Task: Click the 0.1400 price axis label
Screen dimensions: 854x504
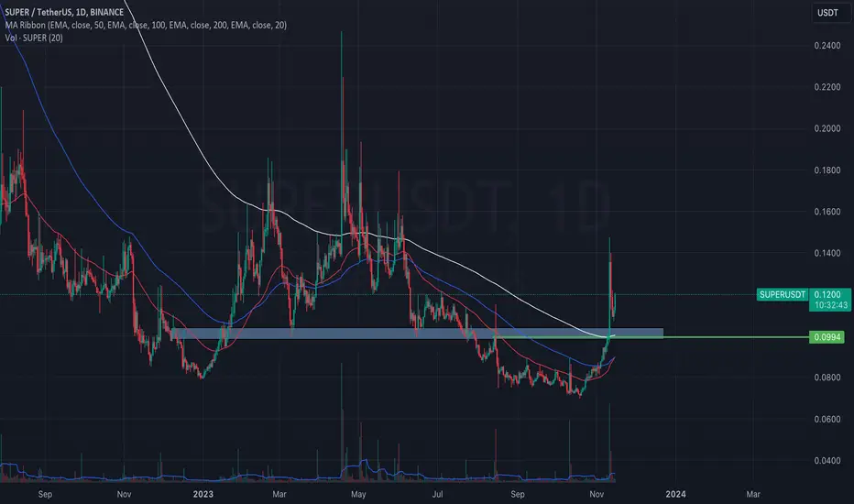Action: [x=827, y=253]
